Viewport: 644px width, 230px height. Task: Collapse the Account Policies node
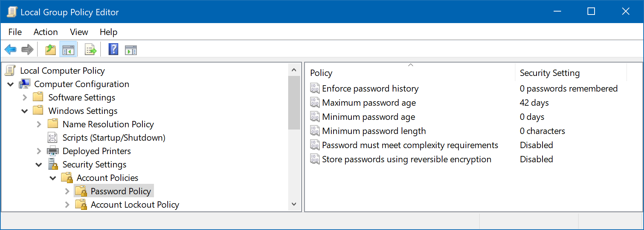pyautogui.click(x=53, y=178)
